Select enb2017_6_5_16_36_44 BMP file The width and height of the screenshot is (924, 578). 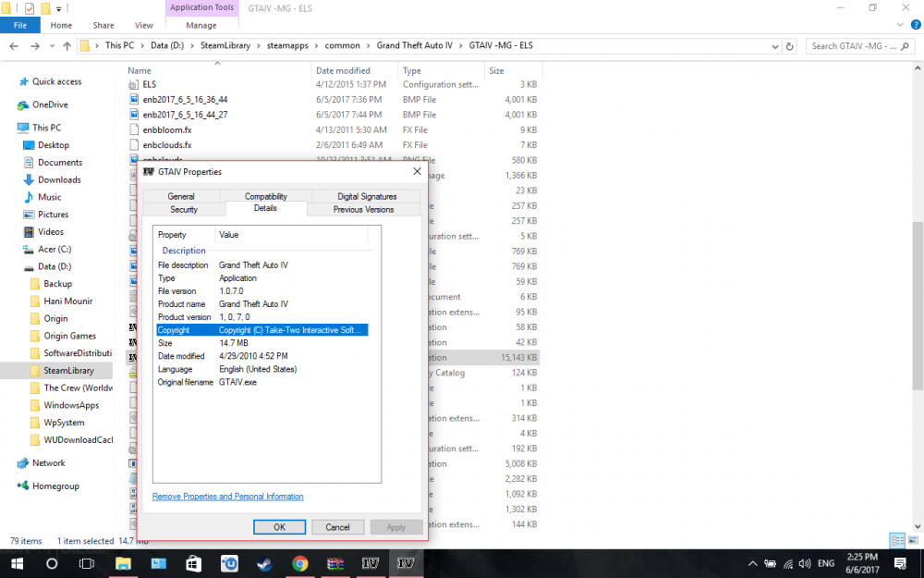(185, 99)
